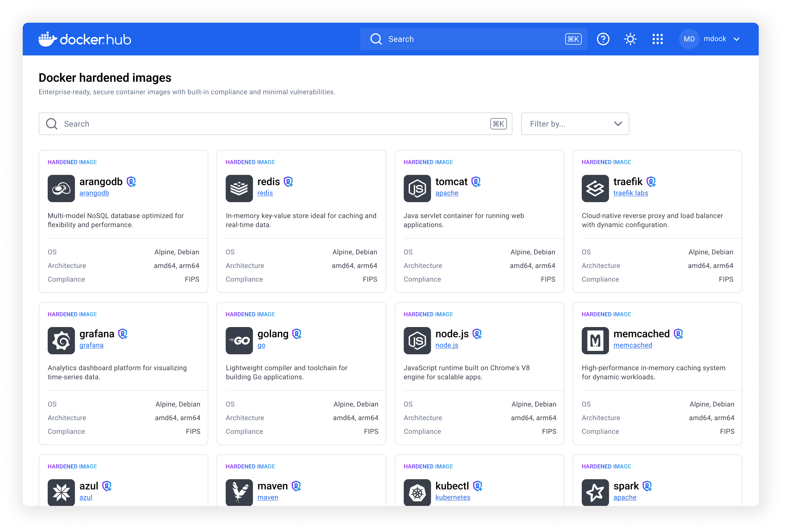Click the node.js image icon
This screenshot has height=532, width=785.
click(x=417, y=340)
